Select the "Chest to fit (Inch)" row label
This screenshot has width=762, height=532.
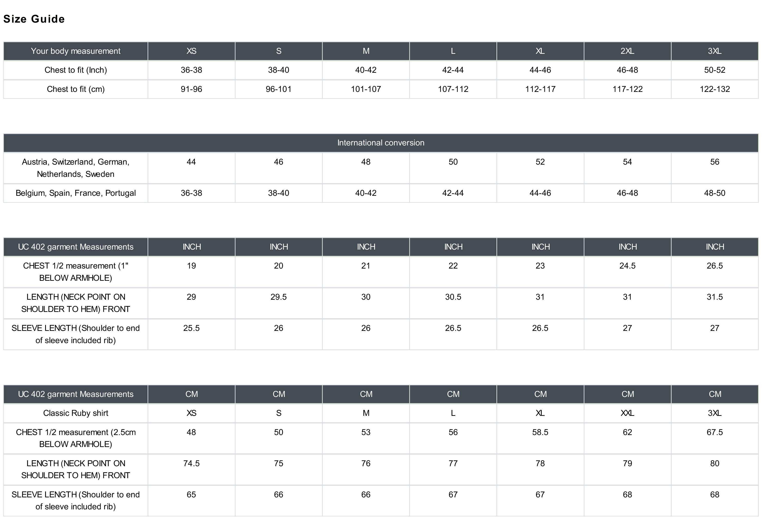(x=76, y=70)
